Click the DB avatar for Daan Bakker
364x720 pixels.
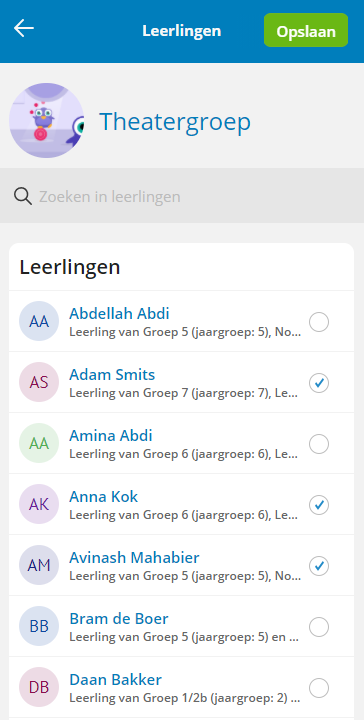(39, 688)
